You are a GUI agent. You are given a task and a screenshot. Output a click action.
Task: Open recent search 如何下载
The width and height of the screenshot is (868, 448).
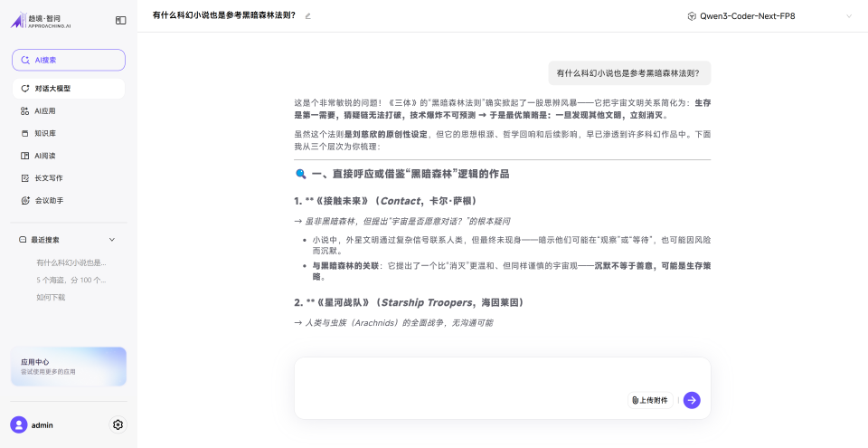coord(51,297)
